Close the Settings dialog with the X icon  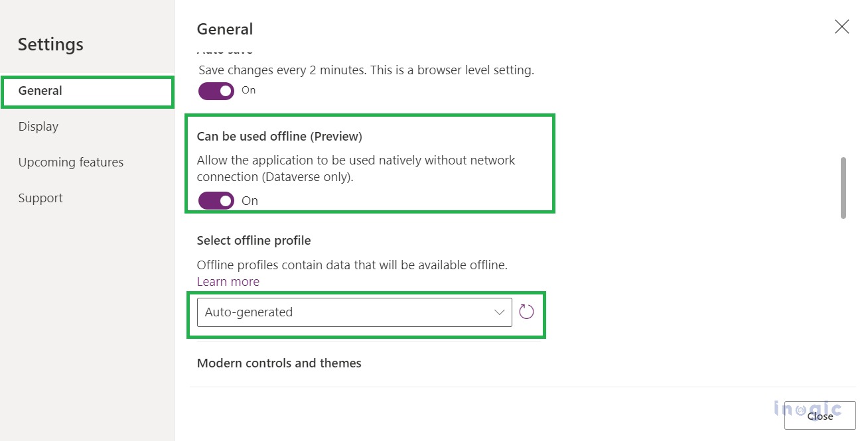[x=841, y=27]
